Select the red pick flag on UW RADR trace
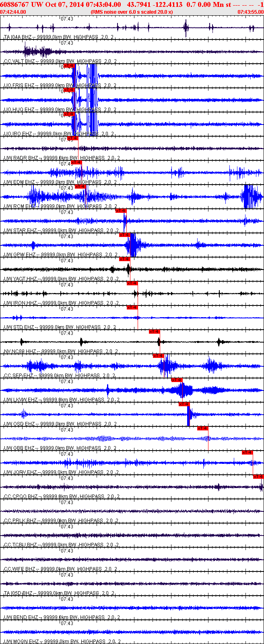The image size is (264, 644). [x=73, y=138]
